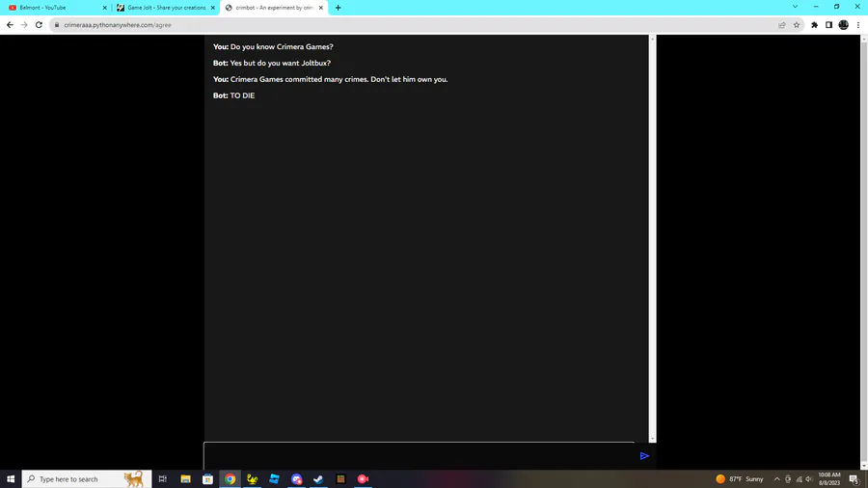The image size is (868, 488).
Task: Select bot reply 'Yes but do you want Joltbux?'
Action: pos(280,63)
